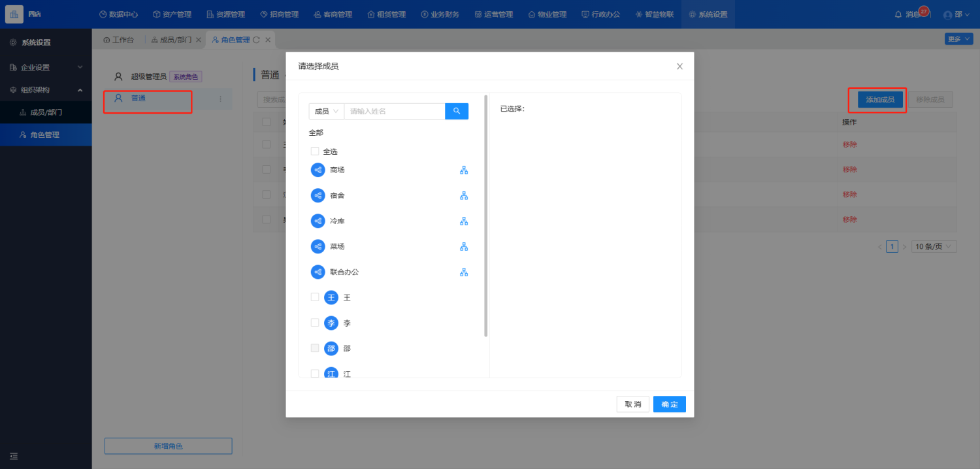Click 联合办公 department name in list

tap(344, 272)
